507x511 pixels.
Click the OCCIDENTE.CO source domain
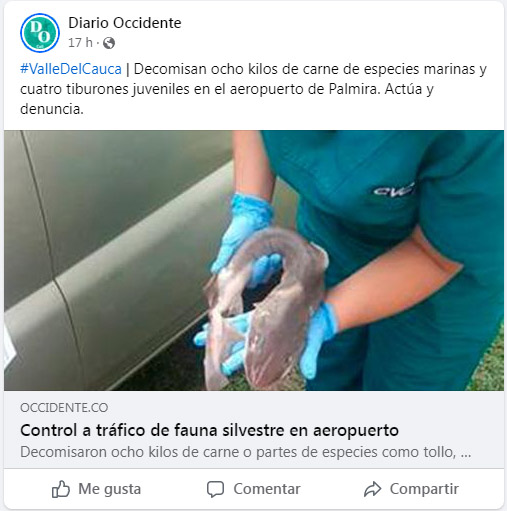(x=64, y=408)
